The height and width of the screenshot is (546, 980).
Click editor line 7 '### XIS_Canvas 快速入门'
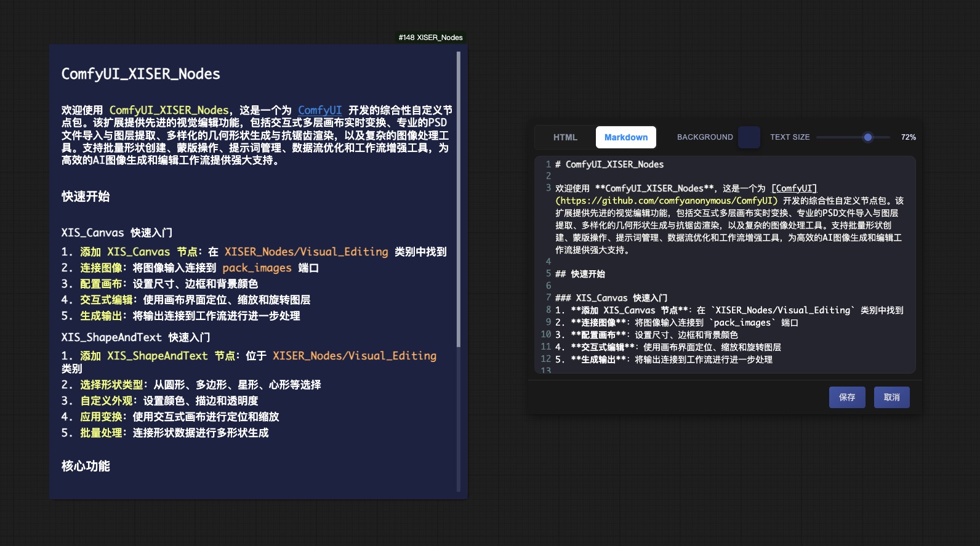pos(611,298)
